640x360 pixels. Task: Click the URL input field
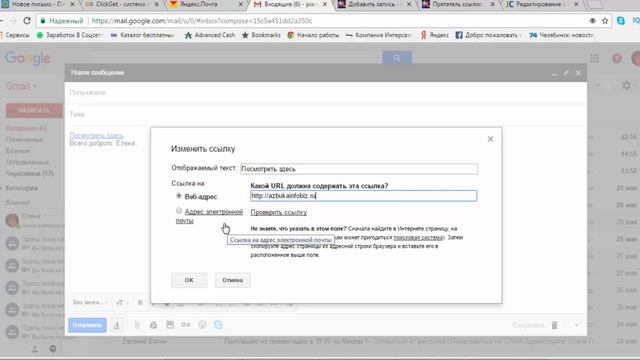click(363, 196)
